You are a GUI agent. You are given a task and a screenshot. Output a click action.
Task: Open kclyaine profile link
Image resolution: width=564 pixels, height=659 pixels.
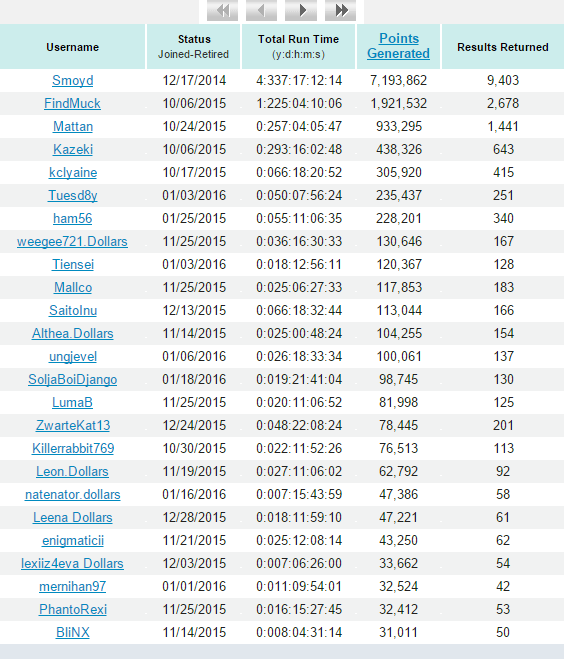(73, 173)
